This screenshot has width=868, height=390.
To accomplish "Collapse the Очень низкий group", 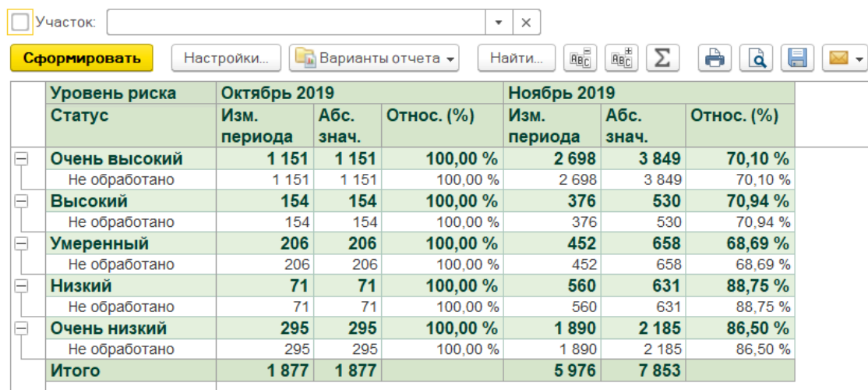I will [x=21, y=328].
